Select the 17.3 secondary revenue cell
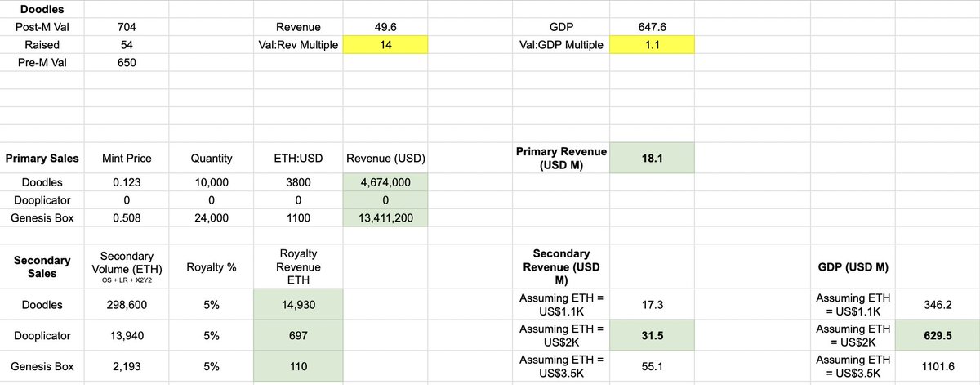Screen dimensions: 980x385 point(652,303)
